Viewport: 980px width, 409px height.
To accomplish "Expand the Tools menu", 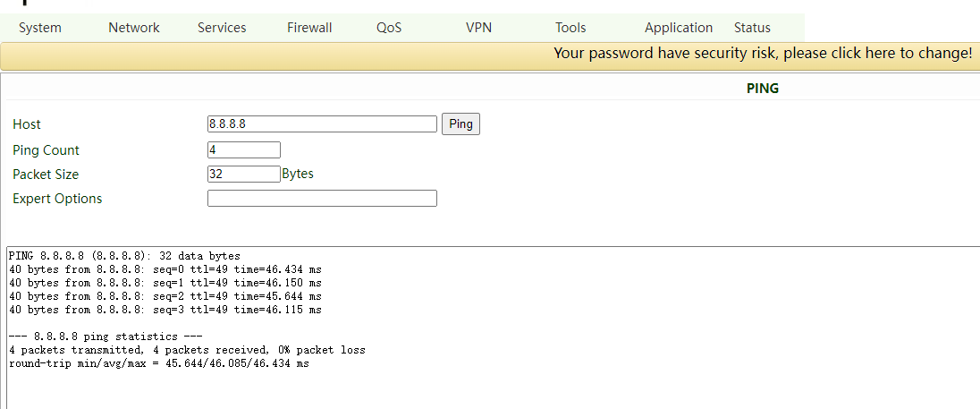I will [x=570, y=28].
